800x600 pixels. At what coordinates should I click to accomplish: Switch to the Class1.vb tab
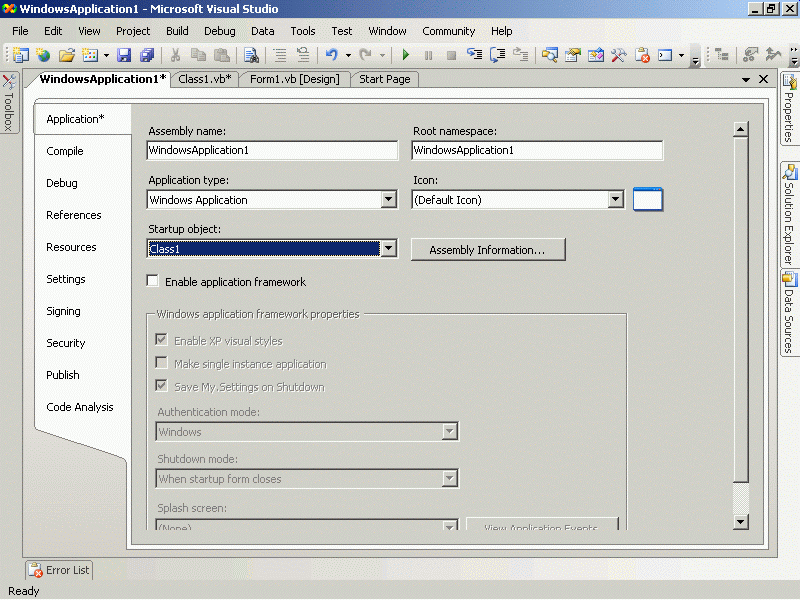coord(205,79)
